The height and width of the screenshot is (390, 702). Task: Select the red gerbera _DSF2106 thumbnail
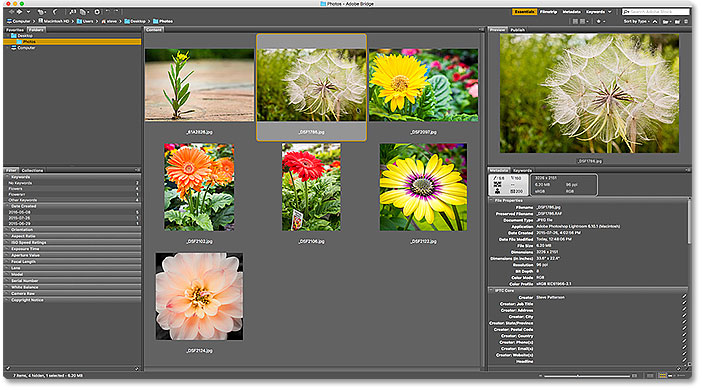tap(311, 187)
